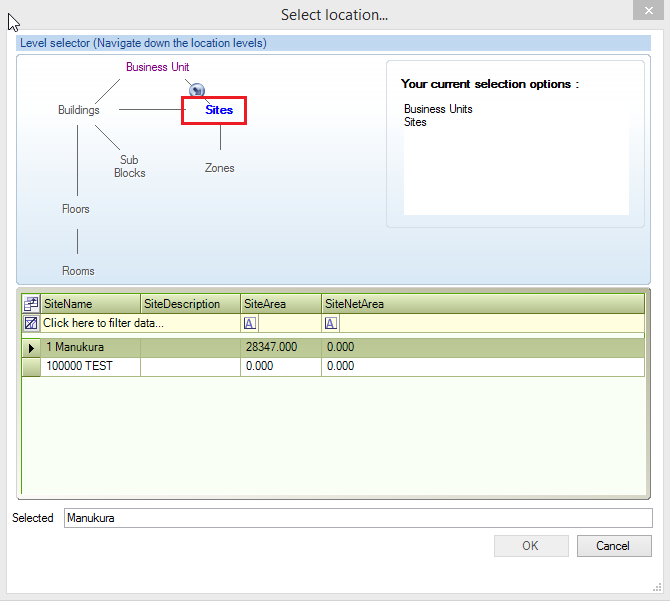Click the row indicator arrow for Manukura
670x602 pixels.
point(31,348)
